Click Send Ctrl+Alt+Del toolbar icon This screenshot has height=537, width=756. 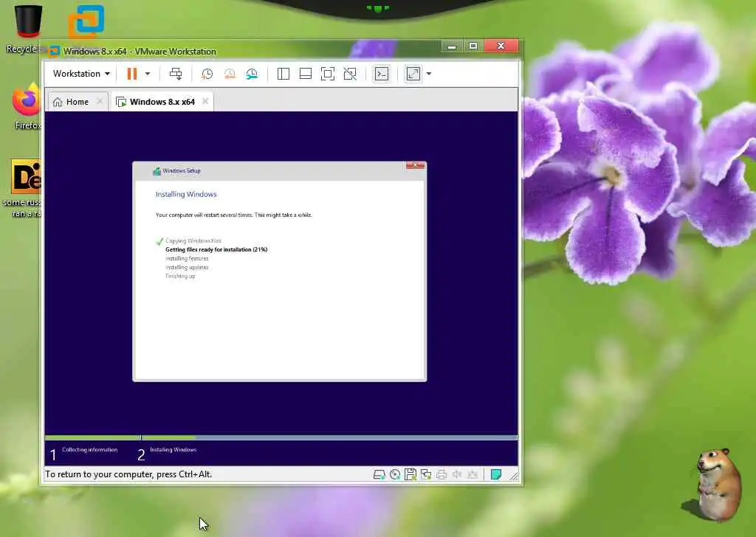(176, 74)
